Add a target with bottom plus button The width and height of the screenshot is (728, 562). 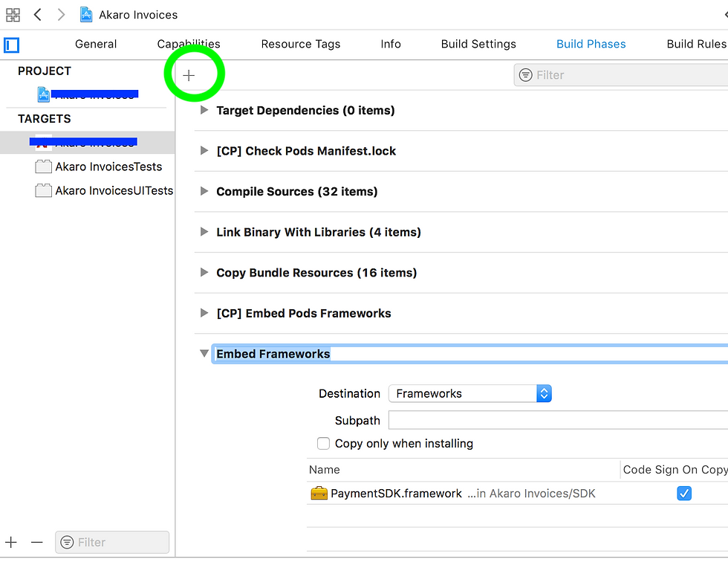click(11, 542)
